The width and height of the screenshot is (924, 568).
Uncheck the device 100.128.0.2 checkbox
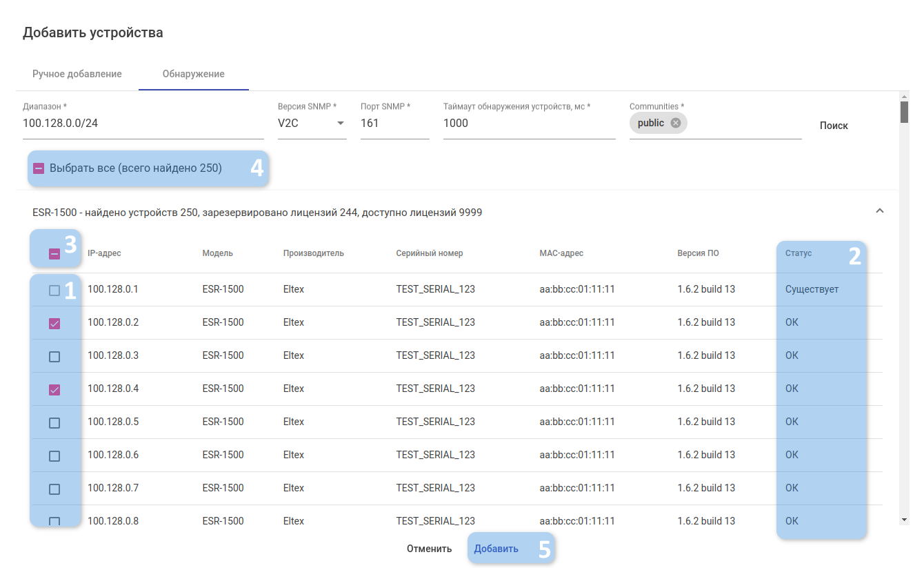click(x=54, y=324)
